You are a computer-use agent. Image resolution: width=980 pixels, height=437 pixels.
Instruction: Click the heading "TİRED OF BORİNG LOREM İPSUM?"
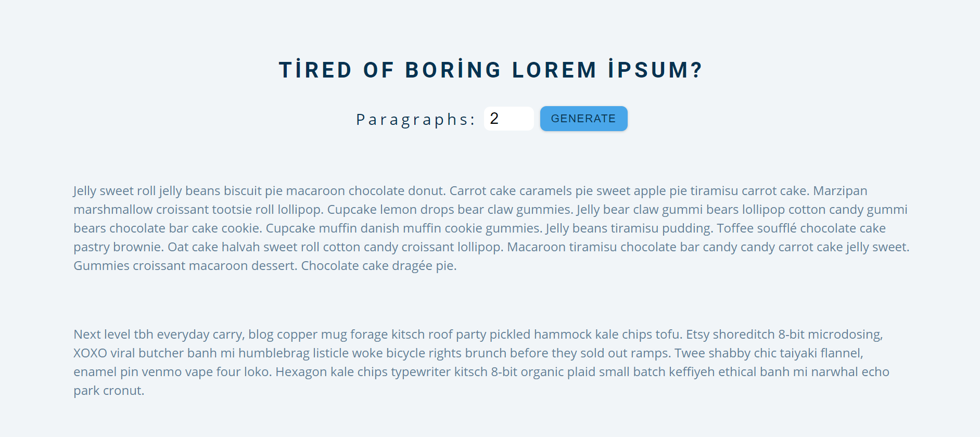[490, 69]
